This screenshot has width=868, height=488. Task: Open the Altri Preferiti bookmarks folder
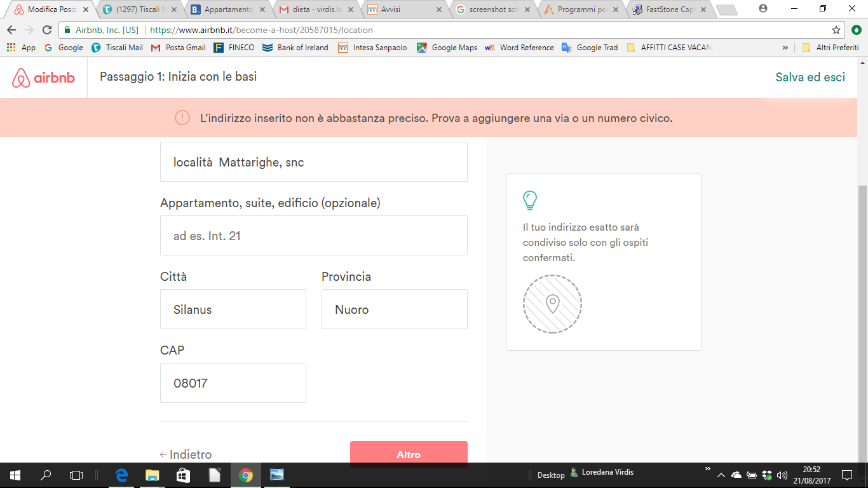(x=830, y=48)
